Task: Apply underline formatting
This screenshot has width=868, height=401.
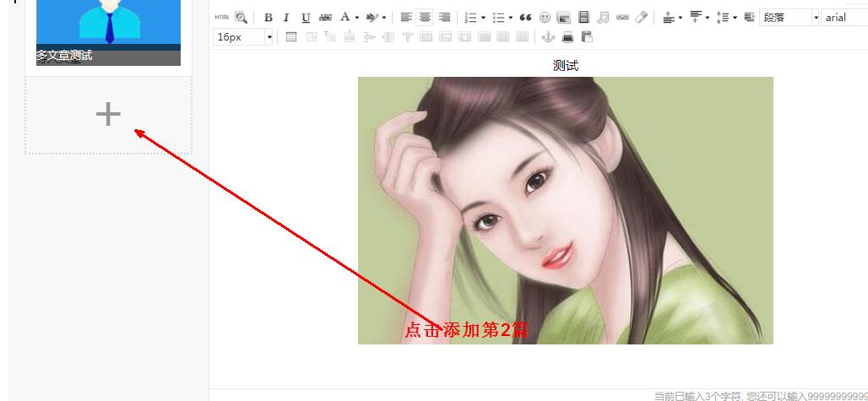Action: (306, 17)
